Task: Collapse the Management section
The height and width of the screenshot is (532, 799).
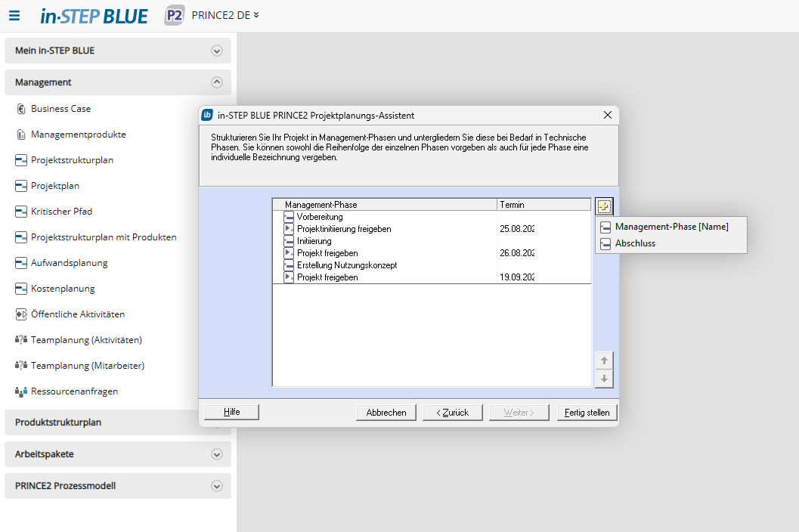Action: (x=217, y=82)
